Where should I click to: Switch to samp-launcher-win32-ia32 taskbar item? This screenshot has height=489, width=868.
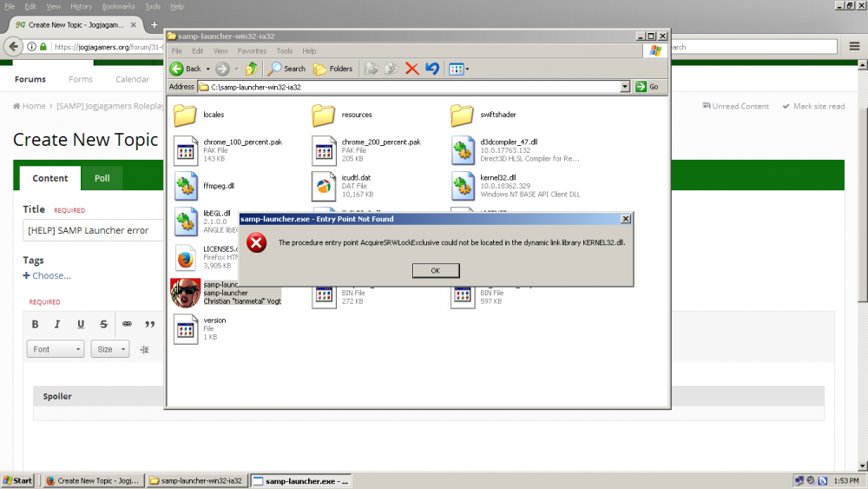[196, 480]
